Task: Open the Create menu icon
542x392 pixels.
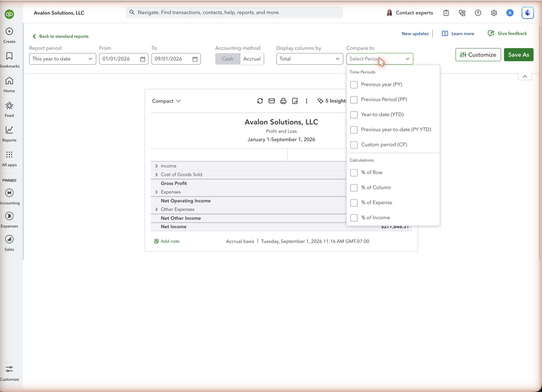Action: click(9, 31)
